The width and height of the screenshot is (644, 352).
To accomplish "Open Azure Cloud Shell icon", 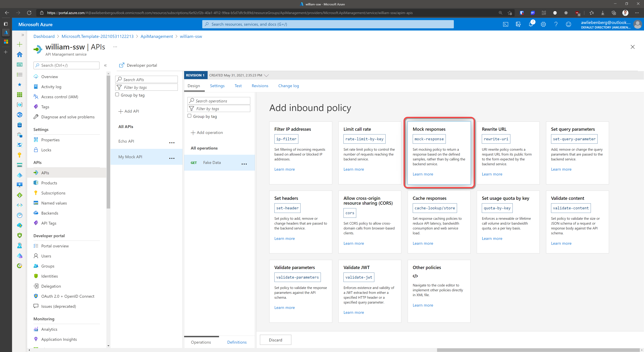I will [x=505, y=24].
